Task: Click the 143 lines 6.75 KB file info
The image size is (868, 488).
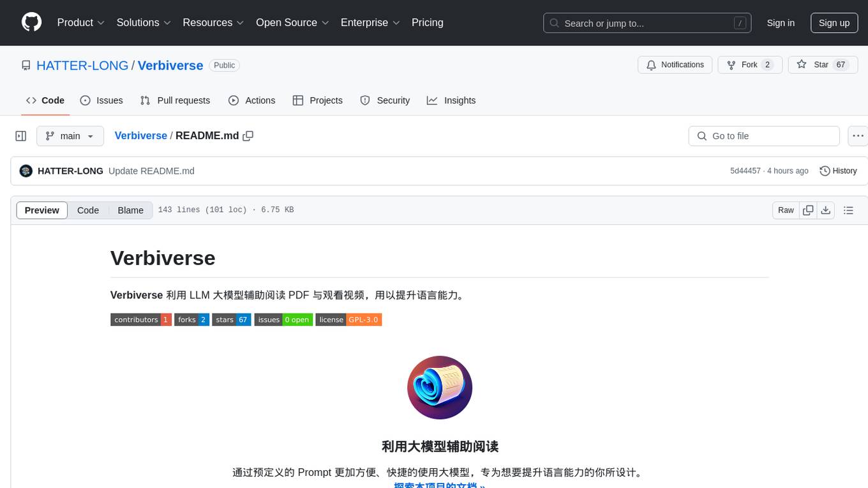Action: (x=226, y=210)
